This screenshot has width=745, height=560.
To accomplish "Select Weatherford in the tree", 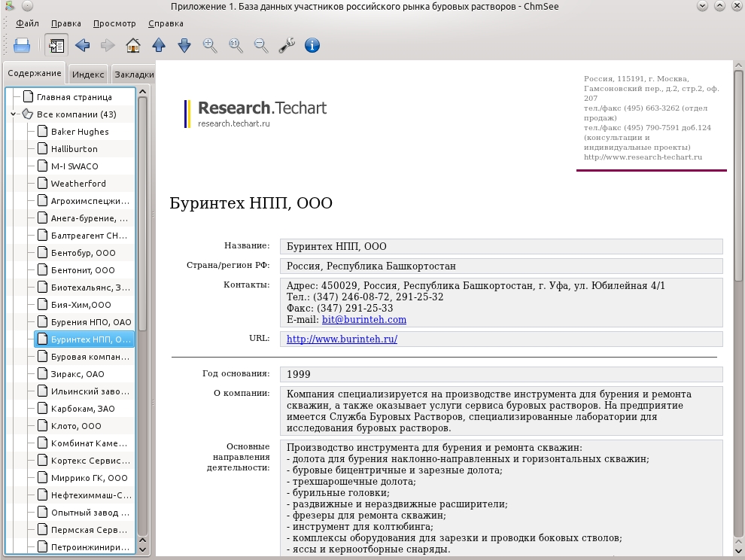I will (78, 184).
